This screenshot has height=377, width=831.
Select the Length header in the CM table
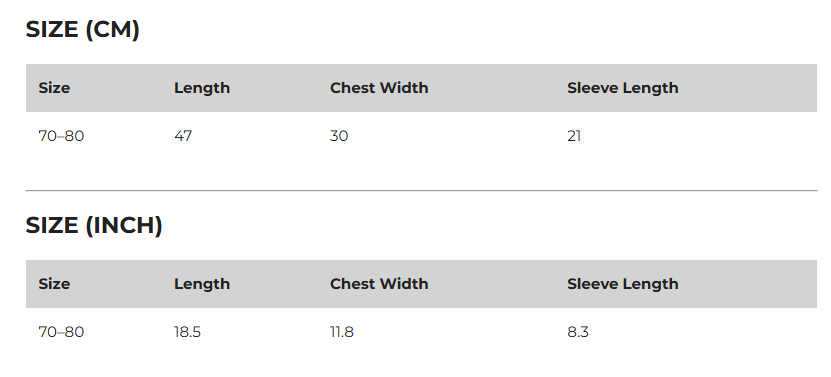pyautogui.click(x=202, y=88)
